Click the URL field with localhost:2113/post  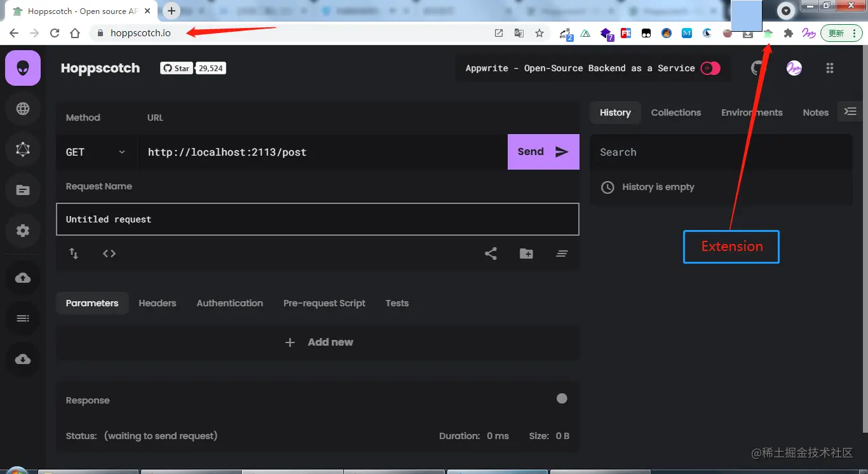pyautogui.click(x=323, y=152)
